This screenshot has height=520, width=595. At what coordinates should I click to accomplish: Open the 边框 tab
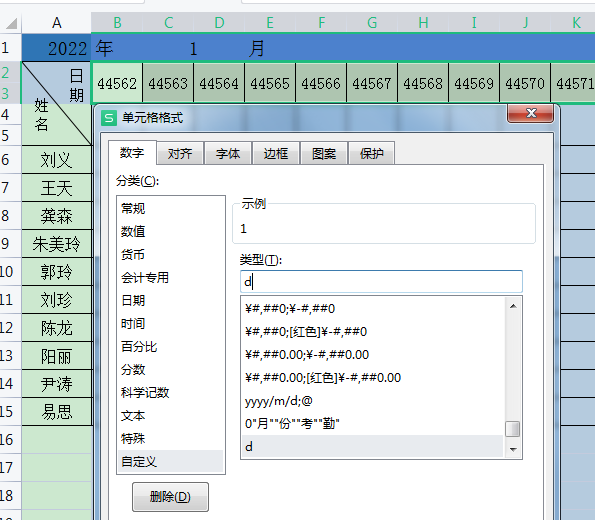[276, 153]
